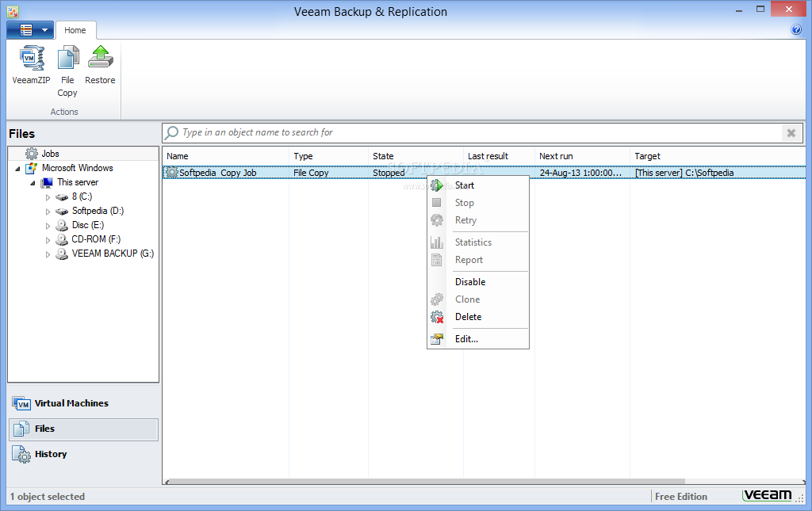Select the Softpedia Copy Job row
The width and height of the screenshot is (812, 511).
click(485, 173)
